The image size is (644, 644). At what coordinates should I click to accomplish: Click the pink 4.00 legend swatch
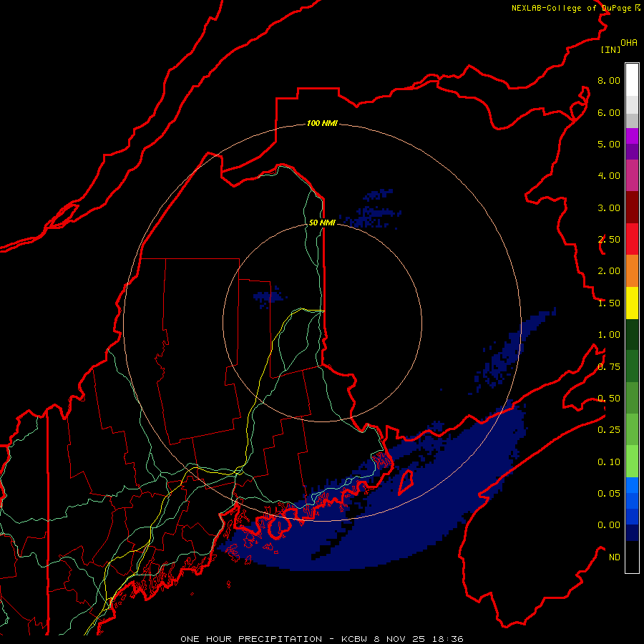pyautogui.click(x=632, y=175)
